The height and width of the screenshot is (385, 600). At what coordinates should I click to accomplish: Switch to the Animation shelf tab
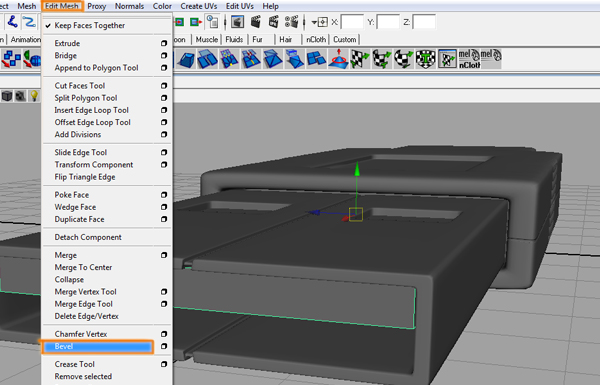[x=25, y=39]
